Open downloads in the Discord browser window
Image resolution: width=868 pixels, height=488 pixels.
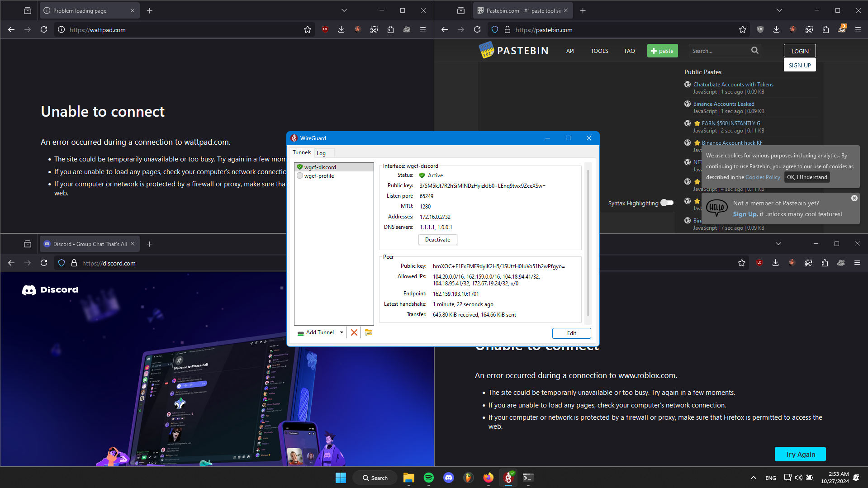point(775,263)
